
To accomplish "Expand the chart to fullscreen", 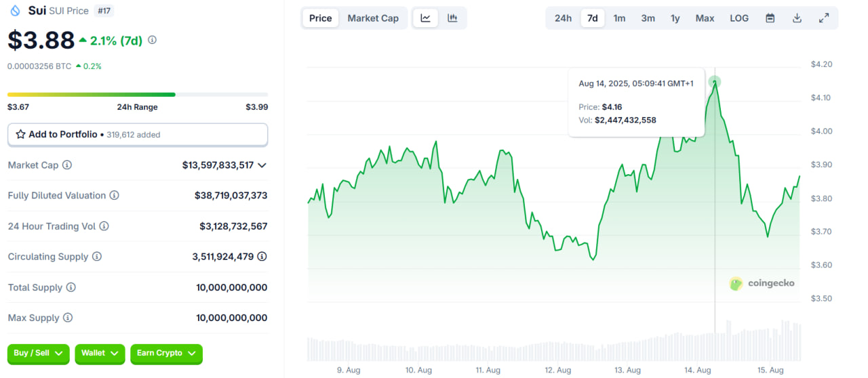I will (824, 18).
